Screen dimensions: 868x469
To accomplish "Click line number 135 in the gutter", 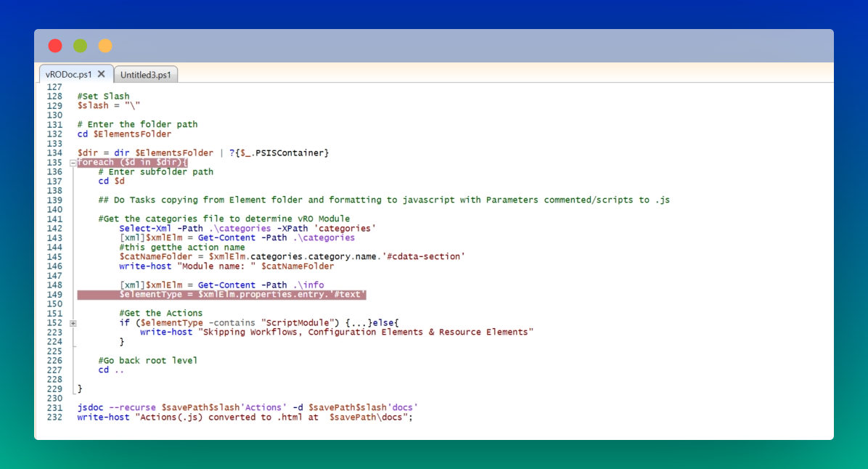I will (54, 162).
